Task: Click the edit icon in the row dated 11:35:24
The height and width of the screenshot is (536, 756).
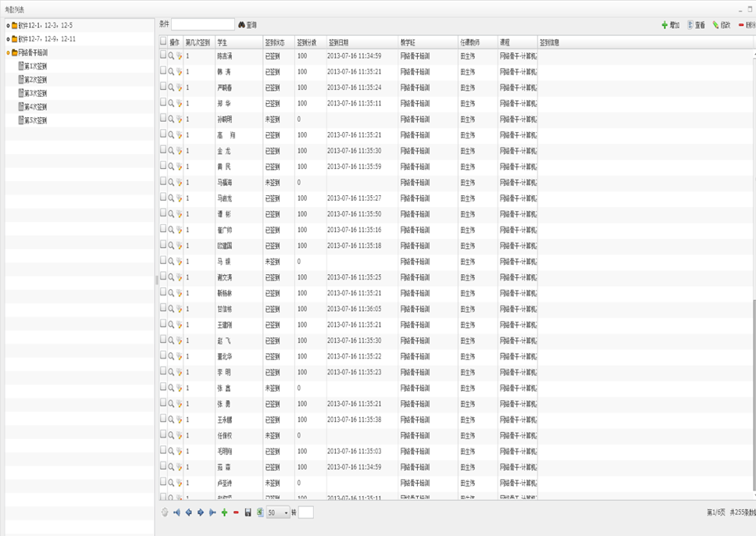Action: click(x=180, y=88)
